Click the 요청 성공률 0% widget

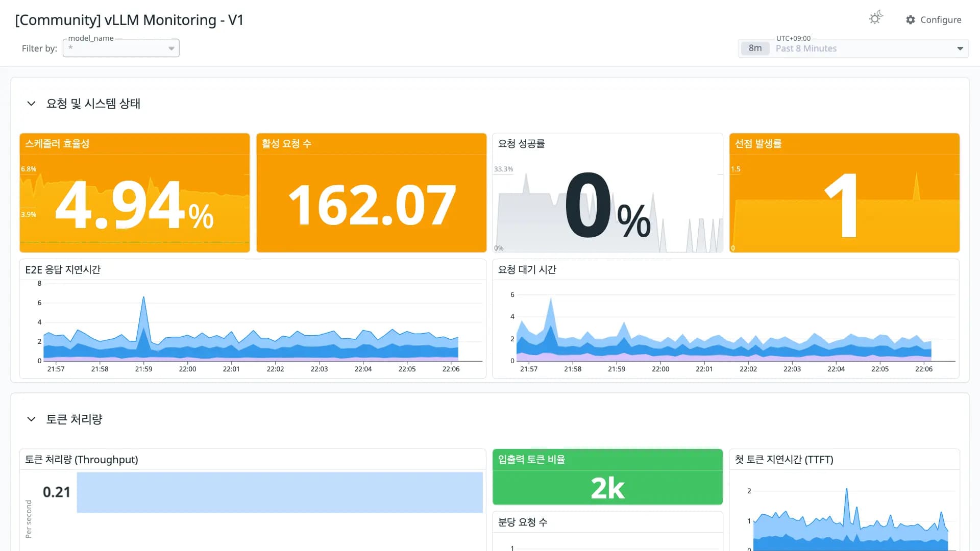[x=607, y=193]
